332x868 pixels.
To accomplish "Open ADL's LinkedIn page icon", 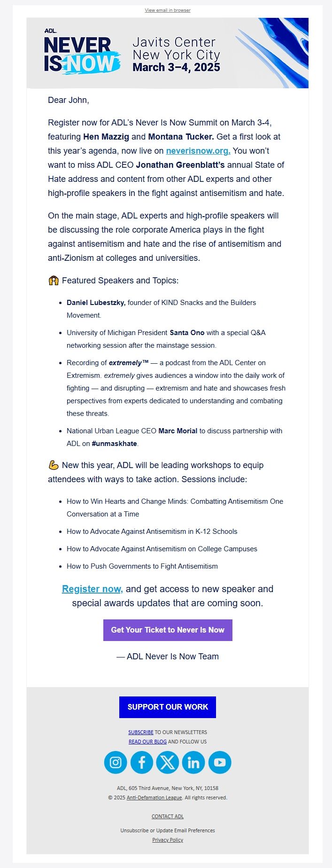I will click(193, 762).
